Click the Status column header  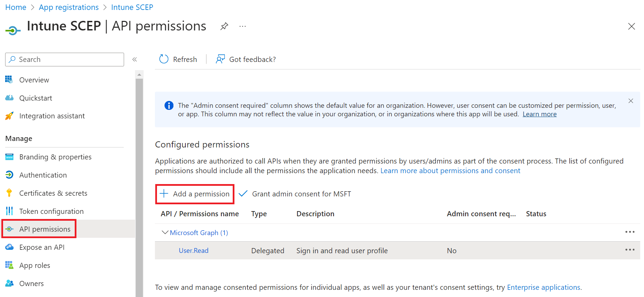[x=536, y=214]
